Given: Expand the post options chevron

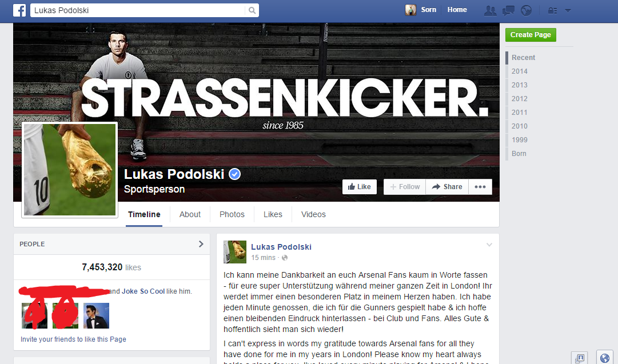Looking at the screenshot, I should coord(489,245).
